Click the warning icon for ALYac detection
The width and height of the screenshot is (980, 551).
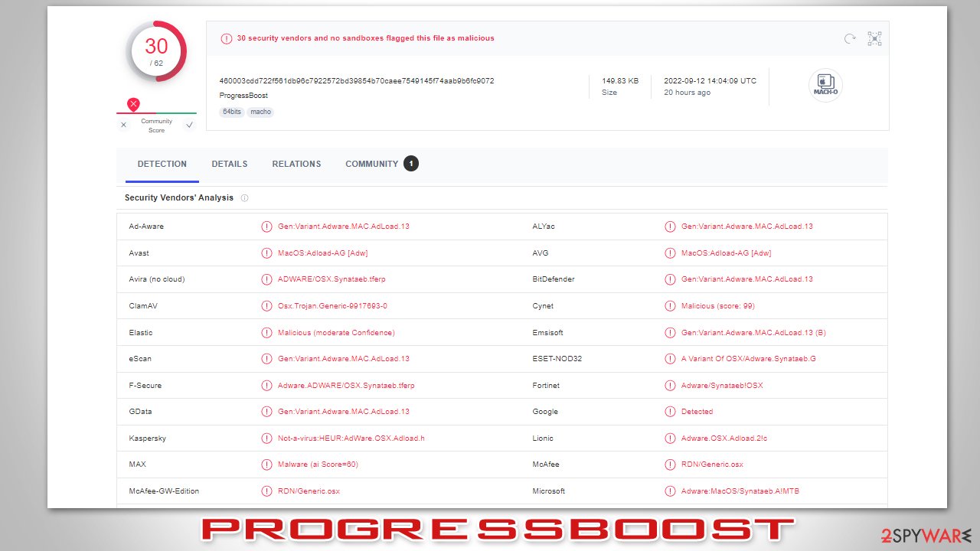[x=670, y=227]
